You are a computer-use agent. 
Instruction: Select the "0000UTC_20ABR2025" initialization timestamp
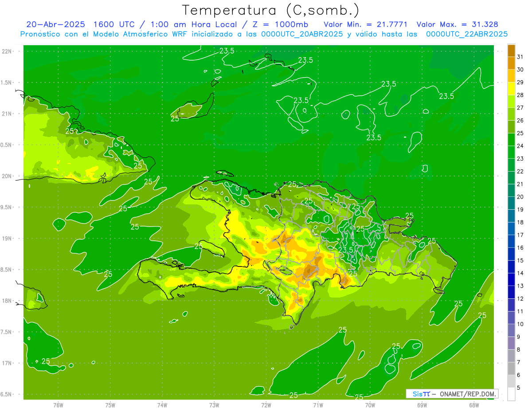pos(301,34)
